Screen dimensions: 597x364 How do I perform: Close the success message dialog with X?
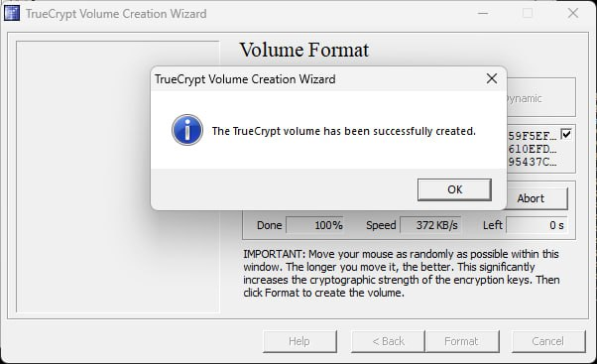[x=492, y=78]
